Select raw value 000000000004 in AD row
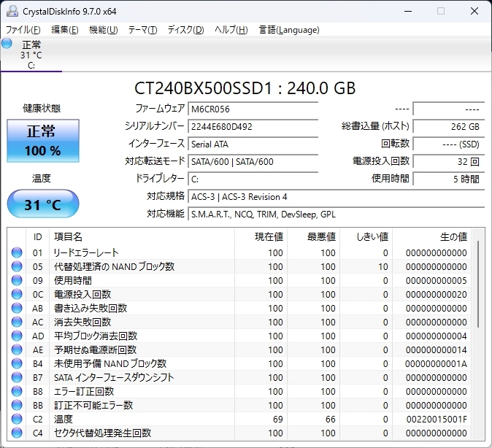Screen dimensions: 492x448 (436, 336)
